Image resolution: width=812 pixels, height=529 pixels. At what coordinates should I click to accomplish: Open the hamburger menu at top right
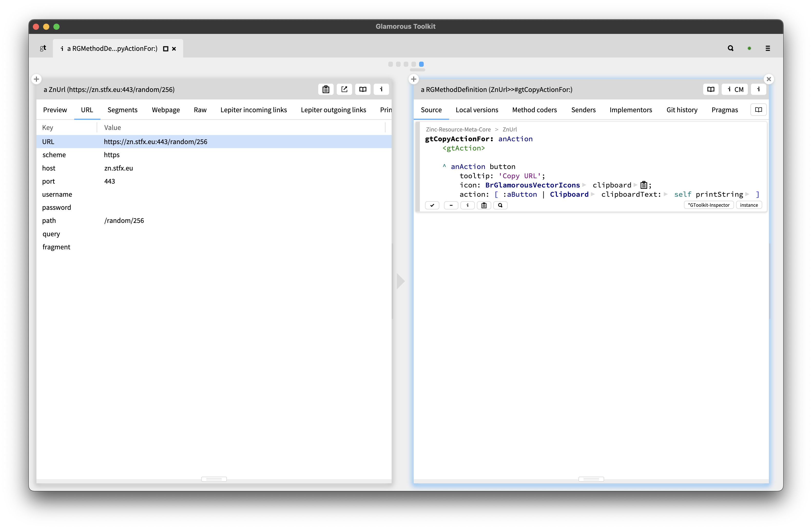768,48
